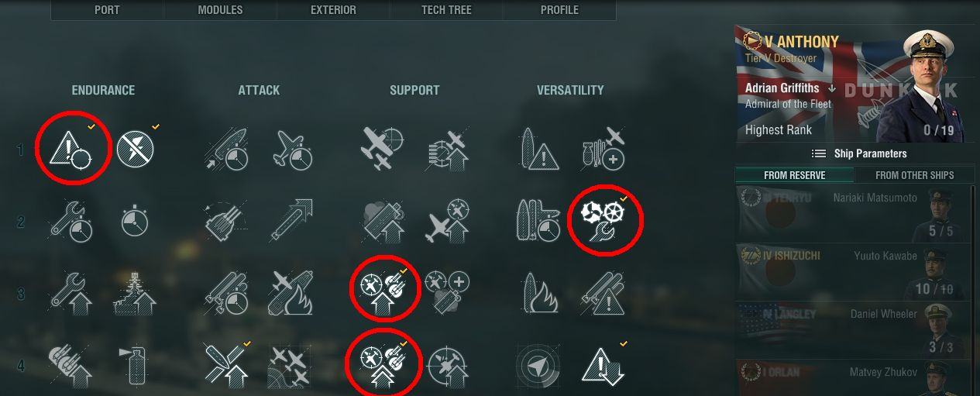Viewport: 980px width, 396px height.
Task: Click the torpedo with flame skill in Versatility row 3
Action: point(540,293)
